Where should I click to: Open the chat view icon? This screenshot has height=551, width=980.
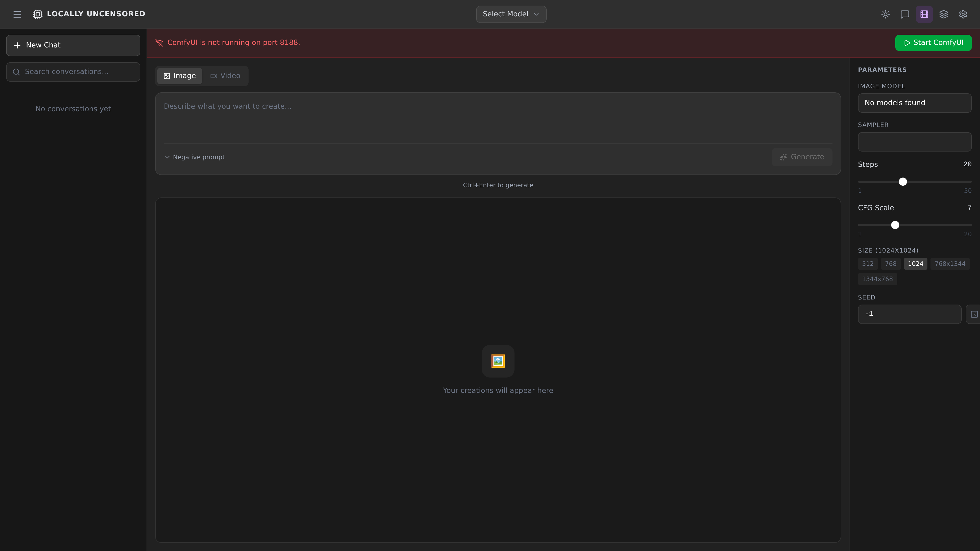(x=905, y=15)
